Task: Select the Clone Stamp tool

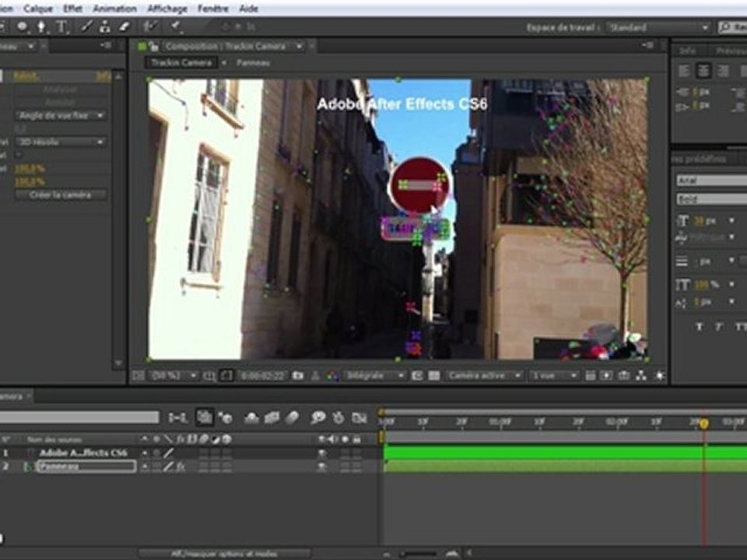Action: (x=105, y=27)
